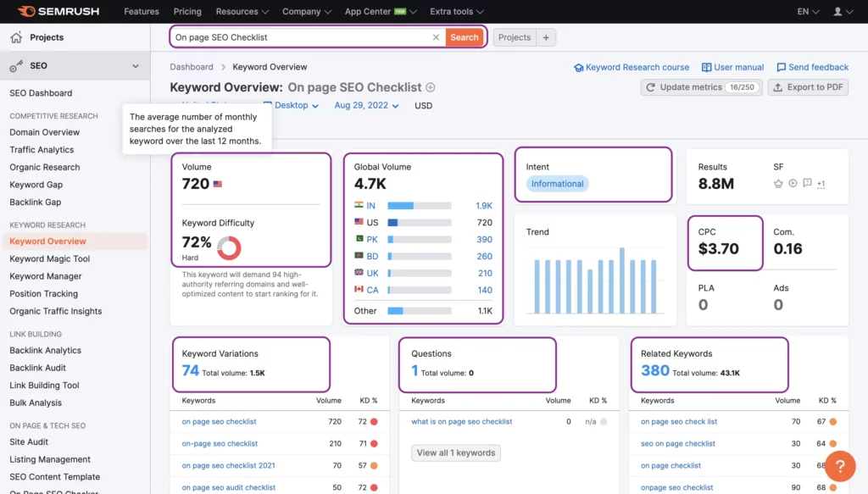
Task: Click the video SERP feature icon
Action: (793, 183)
